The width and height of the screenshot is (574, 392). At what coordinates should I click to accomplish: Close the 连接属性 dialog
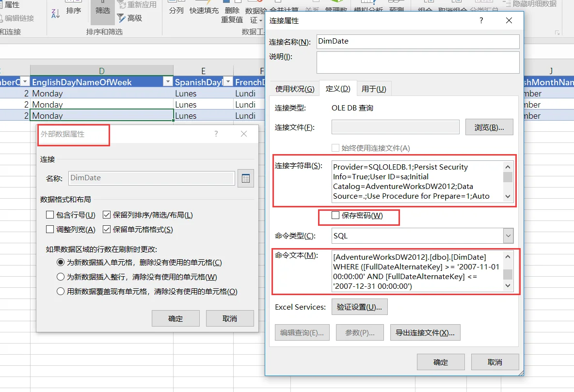click(509, 20)
